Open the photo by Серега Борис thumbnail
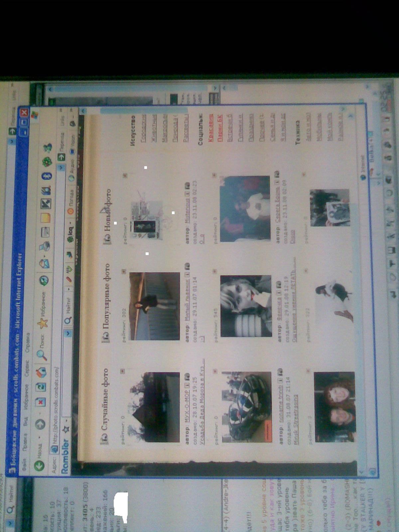Viewport: 399px width, 532px height. pos(245,209)
